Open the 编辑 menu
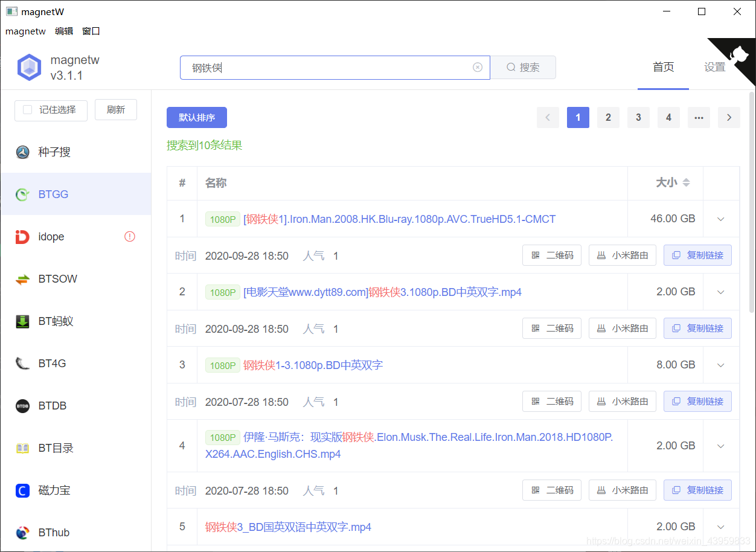 point(64,31)
